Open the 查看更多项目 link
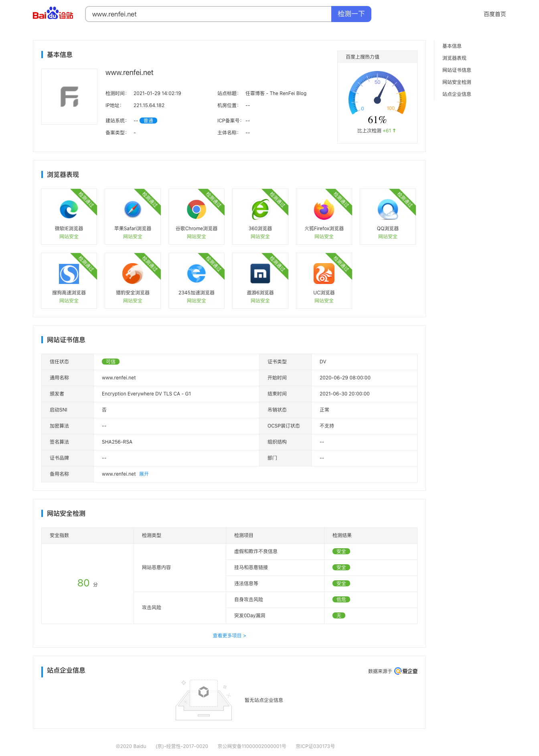 point(229,636)
